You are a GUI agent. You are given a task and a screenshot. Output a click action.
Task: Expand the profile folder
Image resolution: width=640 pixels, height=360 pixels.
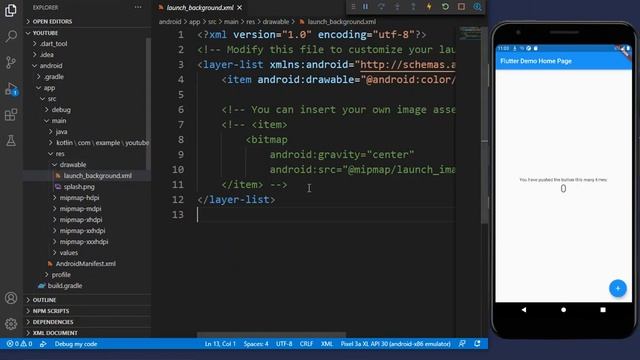pyautogui.click(x=86, y=275)
